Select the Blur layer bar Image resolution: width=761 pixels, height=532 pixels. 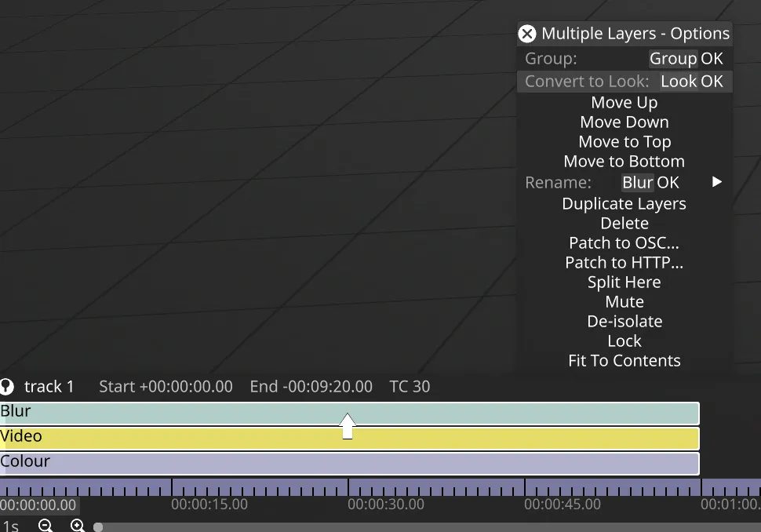(349, 413)
